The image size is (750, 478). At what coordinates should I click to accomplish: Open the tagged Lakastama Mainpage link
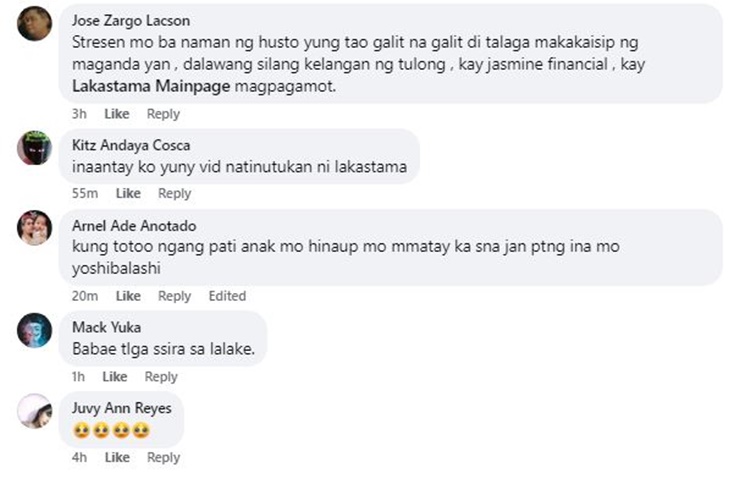point(151,86)
